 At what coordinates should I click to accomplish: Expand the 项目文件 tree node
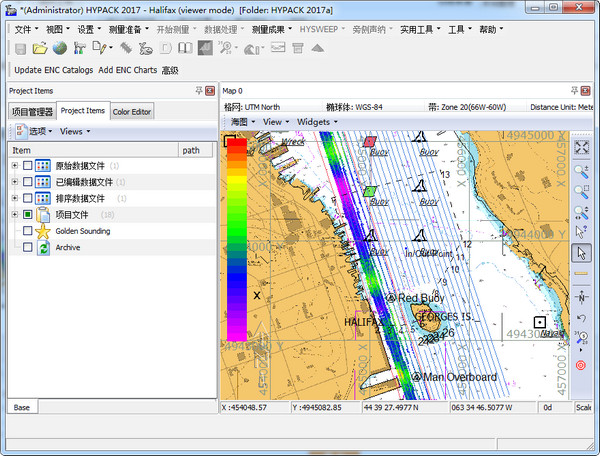click(15, 215)
